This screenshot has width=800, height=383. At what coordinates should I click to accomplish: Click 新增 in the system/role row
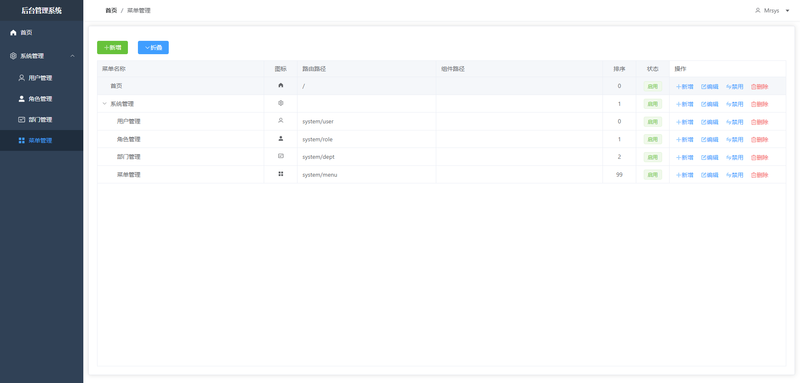click(x=685, y=140)
